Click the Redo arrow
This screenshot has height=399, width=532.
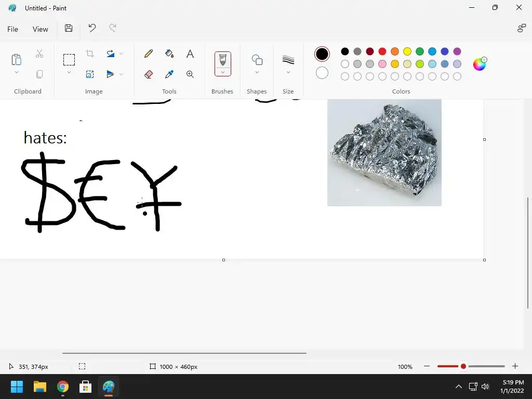(x=113, y=28)
